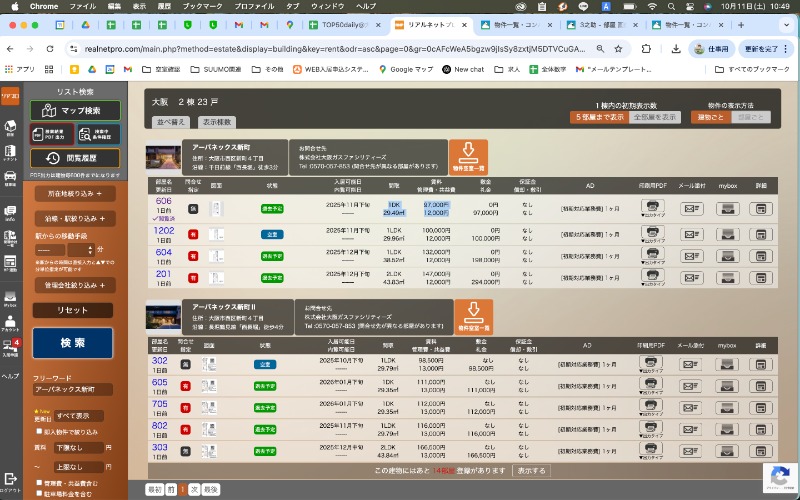Enable the 加入物件で絞り込み checkbox
Viewport: 800px width, 500px height.
click(38, 432)
